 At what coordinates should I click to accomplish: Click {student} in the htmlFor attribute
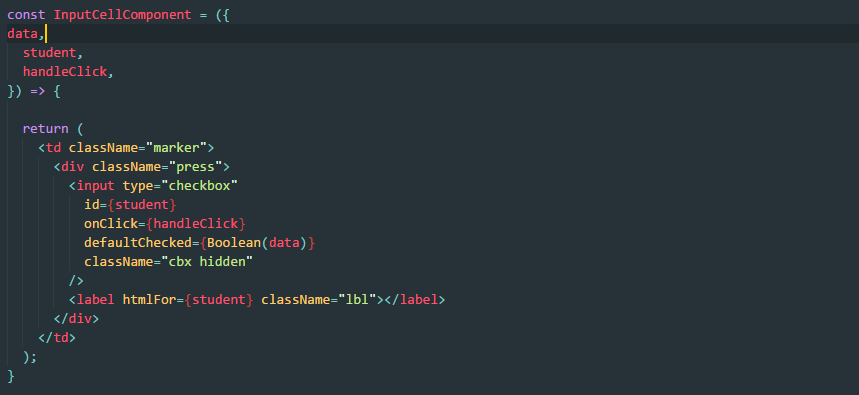(x=219, y=300)
